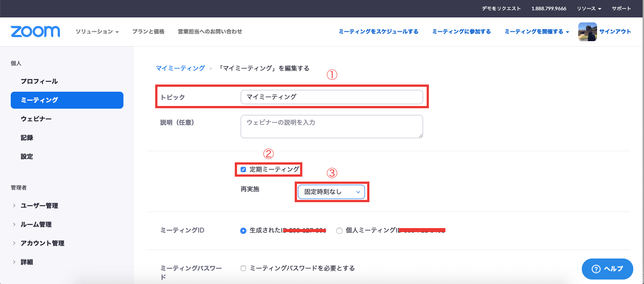Open プロフィール in the sidebar

click(39, 81)
